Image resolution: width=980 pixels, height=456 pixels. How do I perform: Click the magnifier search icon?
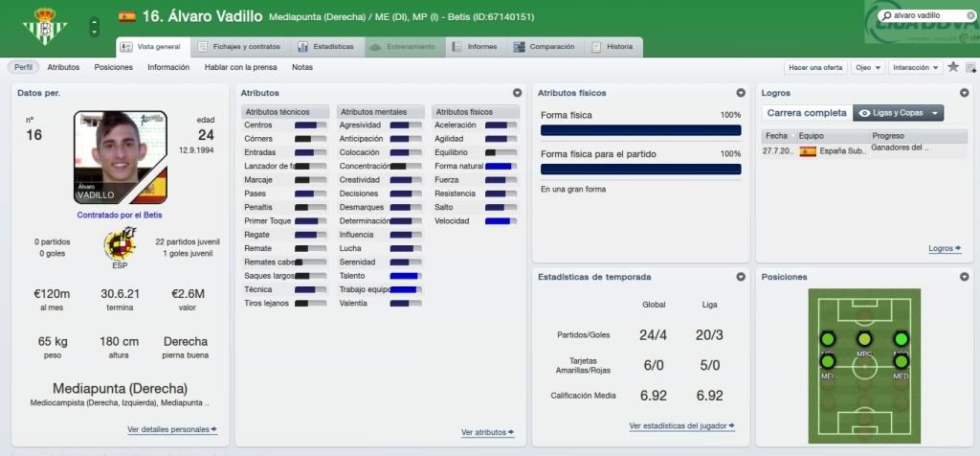pyautogui.click(x=887, y=16)
